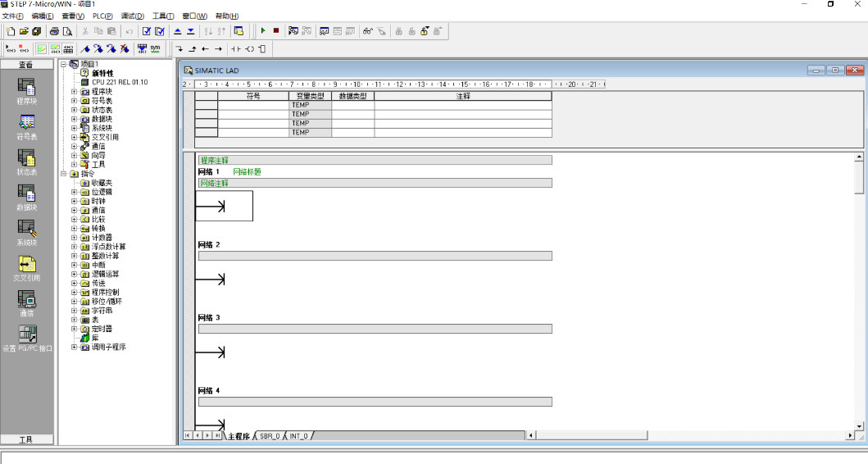
Task: Switch to the SBR_0 tab
Action: [270, 436]
